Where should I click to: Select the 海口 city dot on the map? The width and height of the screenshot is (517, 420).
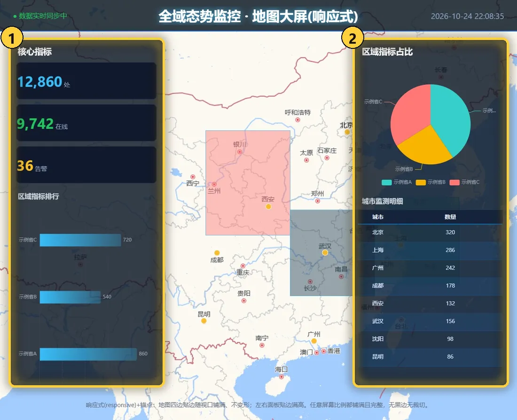tap(281, 376)
